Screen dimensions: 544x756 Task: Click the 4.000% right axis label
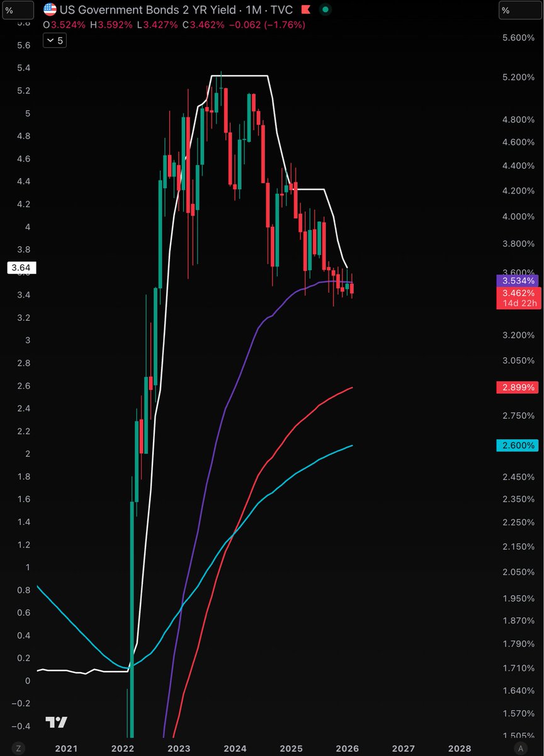[518, 216]
